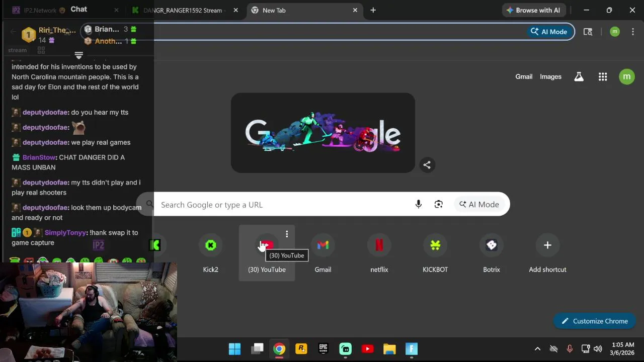Switch to the New Tab tab
This screenshot has height=362, width=644.
[304, 10]
